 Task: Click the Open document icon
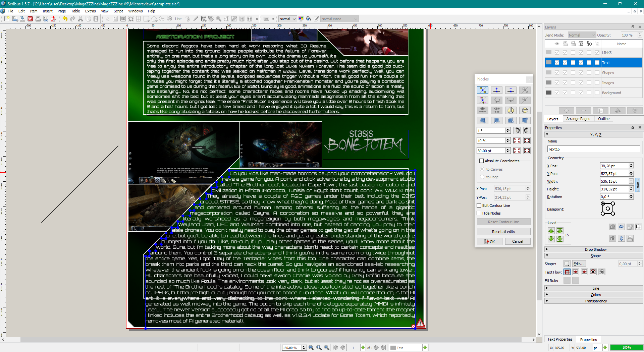click(14, 19)
